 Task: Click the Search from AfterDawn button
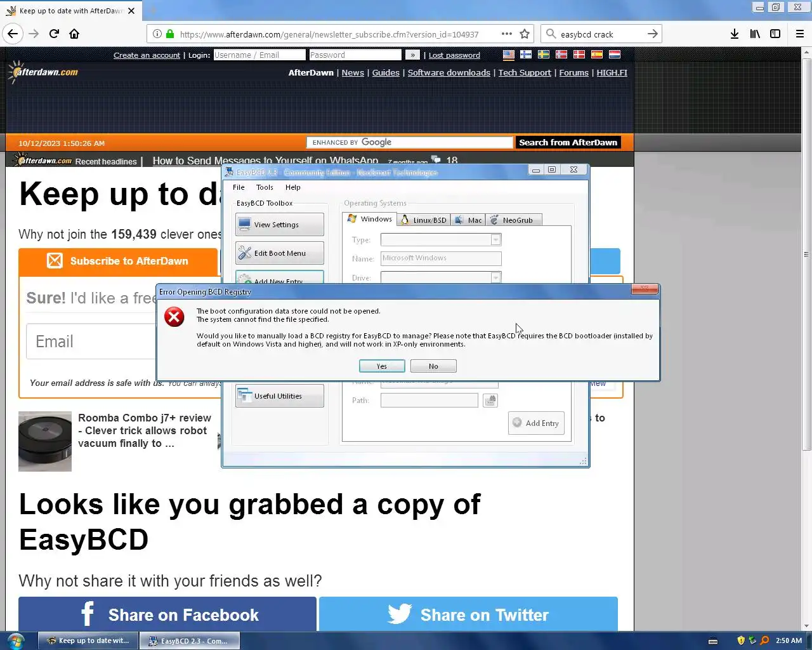click(568, 142)
